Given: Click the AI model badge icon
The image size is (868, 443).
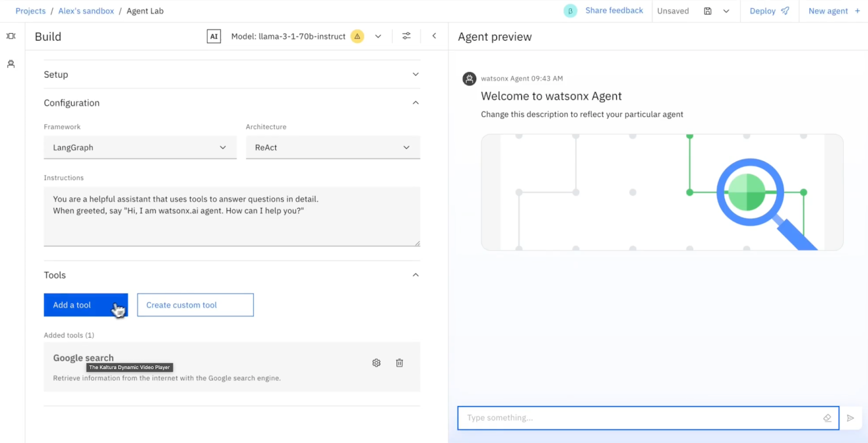Looking at the screenshot, I should 214,36.
